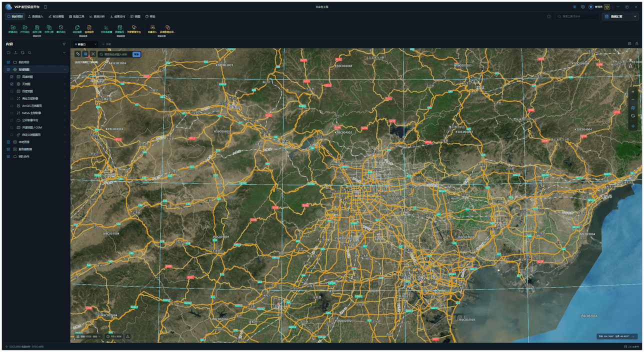
Task: Add a new tab with 新建 button
Action: coord(106,44)
